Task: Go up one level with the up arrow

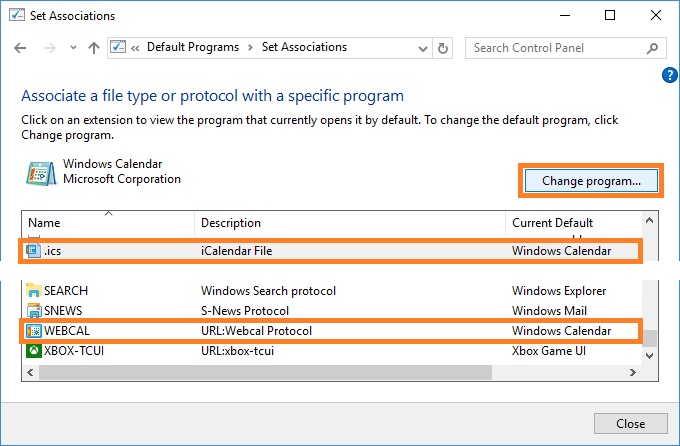Action: coord(94,48)
